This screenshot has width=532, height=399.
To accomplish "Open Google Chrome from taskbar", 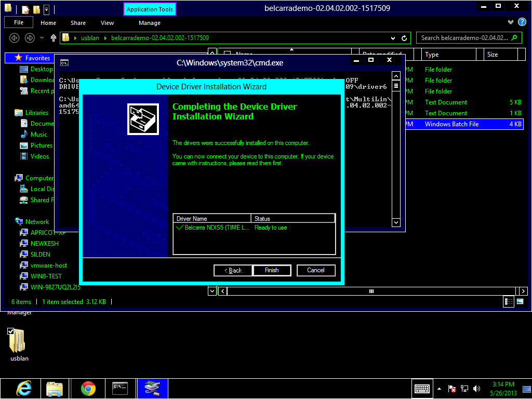I will (88, 389).
